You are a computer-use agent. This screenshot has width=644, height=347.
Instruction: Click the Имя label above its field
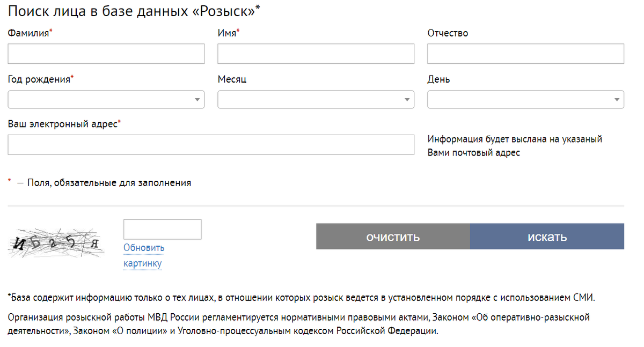[226, 33]
